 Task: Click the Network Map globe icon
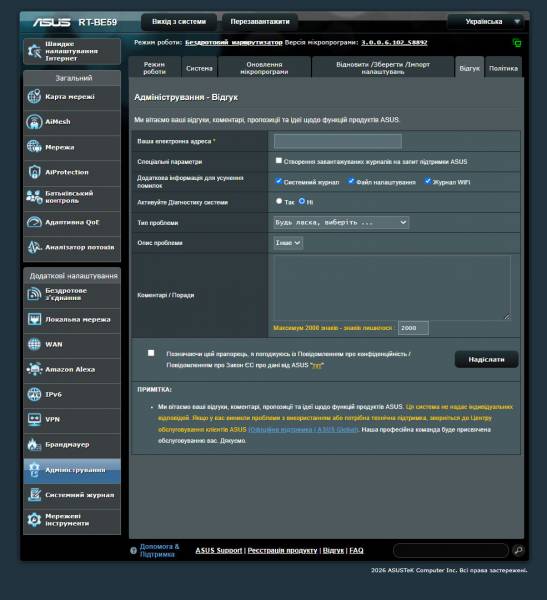tap(34, 96)
